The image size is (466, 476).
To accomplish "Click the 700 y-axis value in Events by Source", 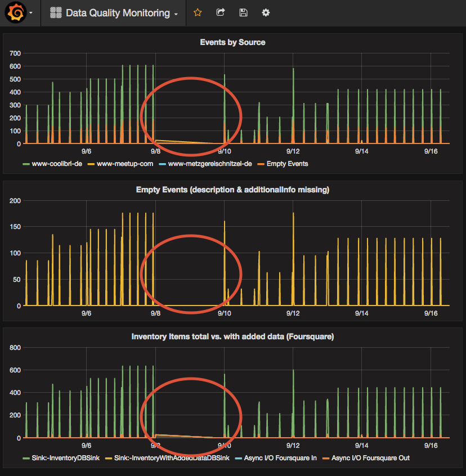I will [x=15, y=53].
